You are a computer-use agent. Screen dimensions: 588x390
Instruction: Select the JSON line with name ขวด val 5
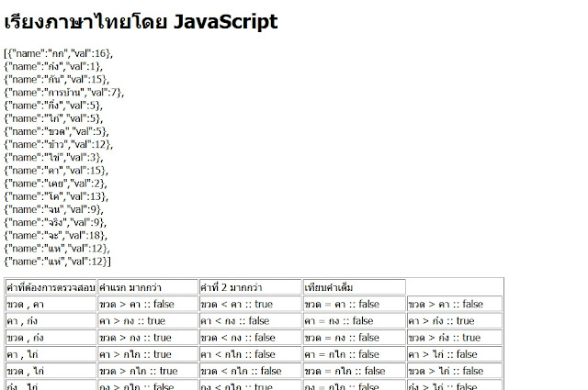click(x=56, y=131)
